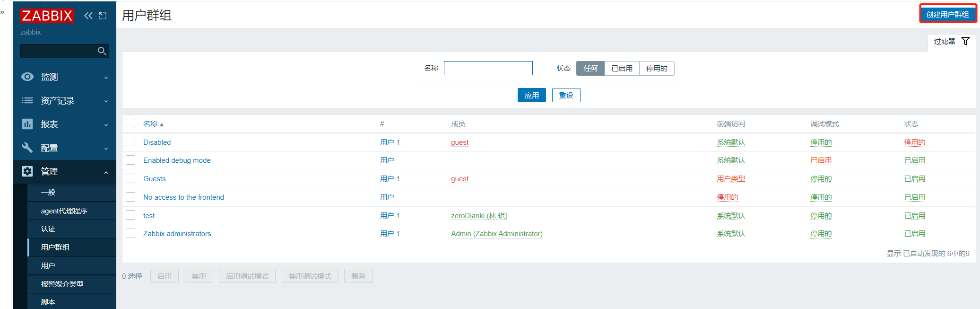Open the Guests group link

tap(155, 179)
